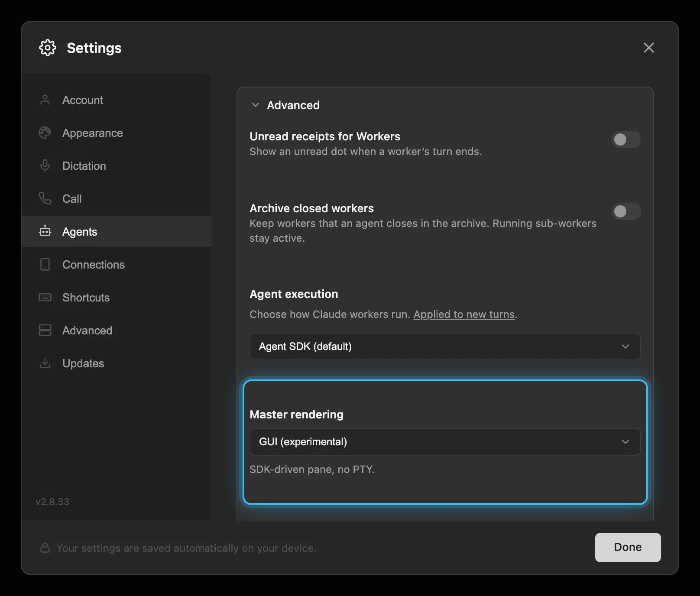Click the Agents robot icon

tap(45, 231)
